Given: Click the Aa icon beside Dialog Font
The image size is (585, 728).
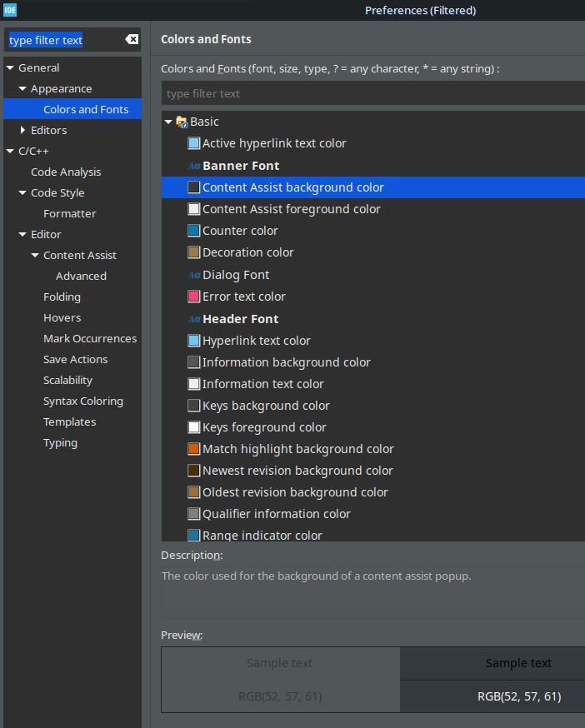Looking at the screenshot, I should tap(197, 274).
